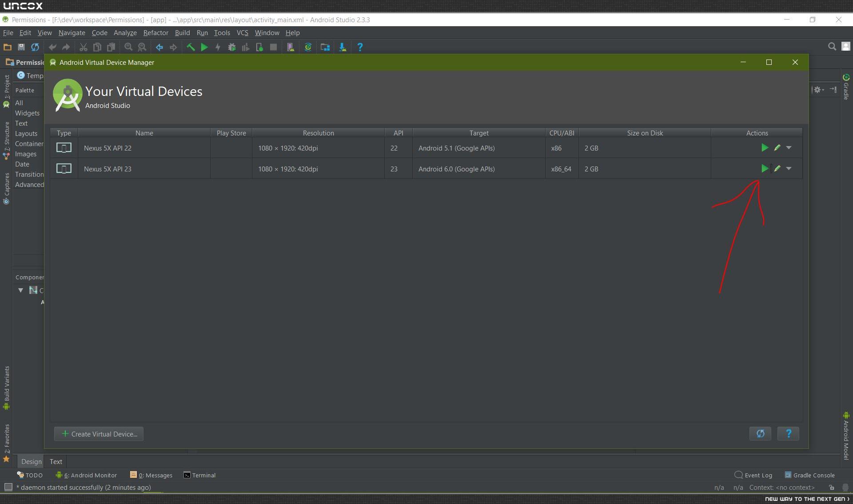Click the Stop square toolbar icon
The height and width of the screenshot is (504, 853).
tap(273, 47)
